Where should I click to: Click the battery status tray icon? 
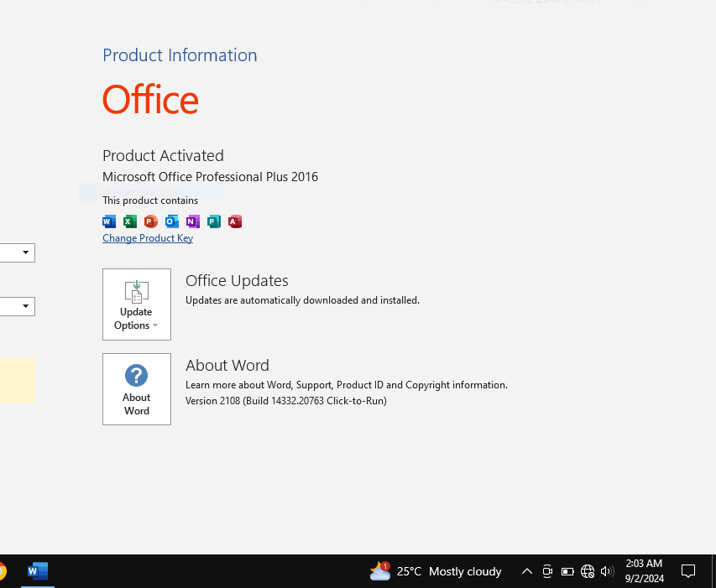point(567,571)
